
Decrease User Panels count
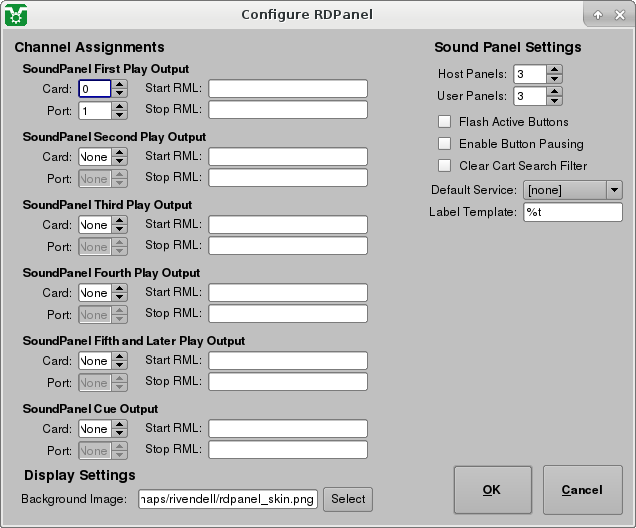554,101
